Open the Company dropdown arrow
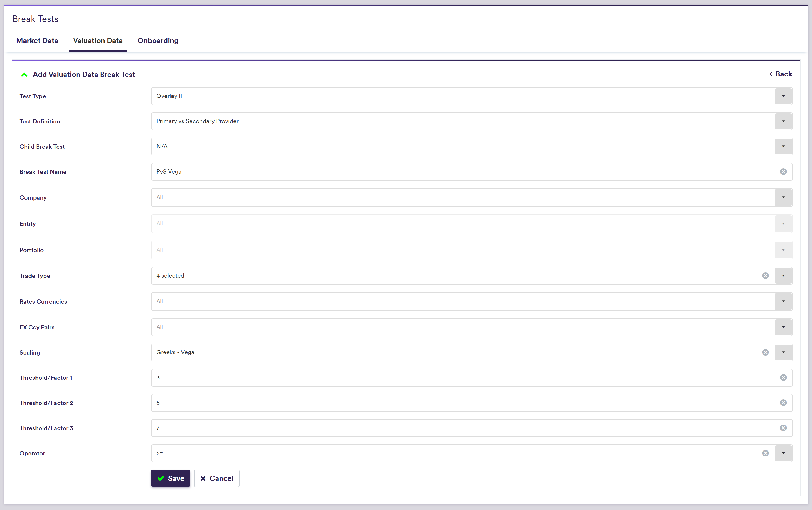The width and height of the screenshot is (812, 510). coord(783,197)
